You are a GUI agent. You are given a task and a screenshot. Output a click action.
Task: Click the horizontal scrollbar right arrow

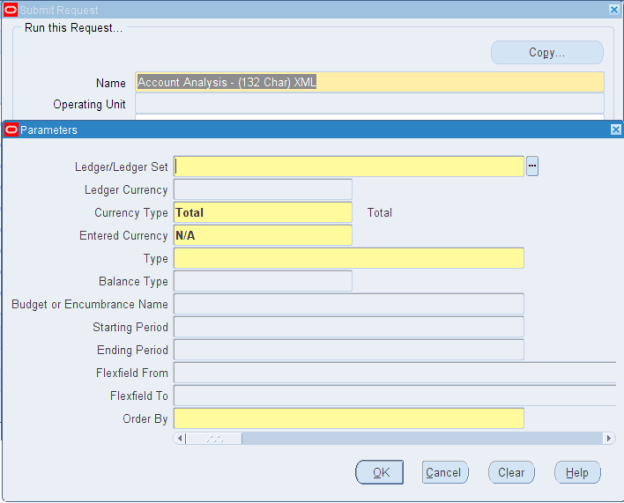click(609, 438)
